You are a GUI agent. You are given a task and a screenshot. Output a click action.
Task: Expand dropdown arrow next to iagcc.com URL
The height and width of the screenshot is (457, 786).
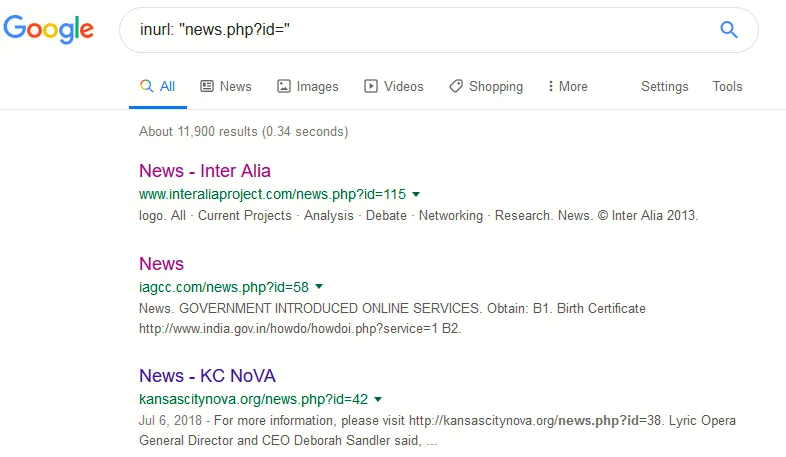coord(319,287)
